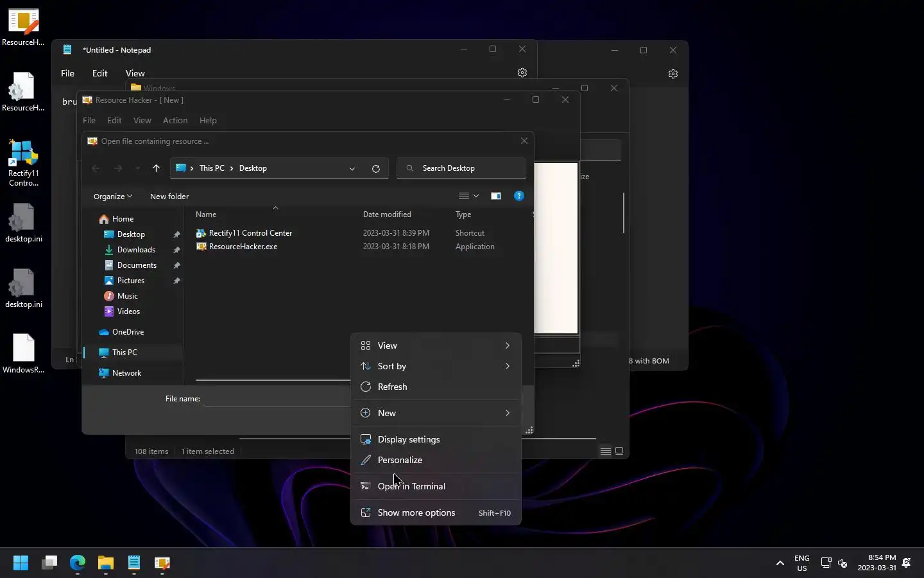Screen dimensions: 924x578
Task: Switch to Resource Hacker taskbar icon
Action: 162,563
